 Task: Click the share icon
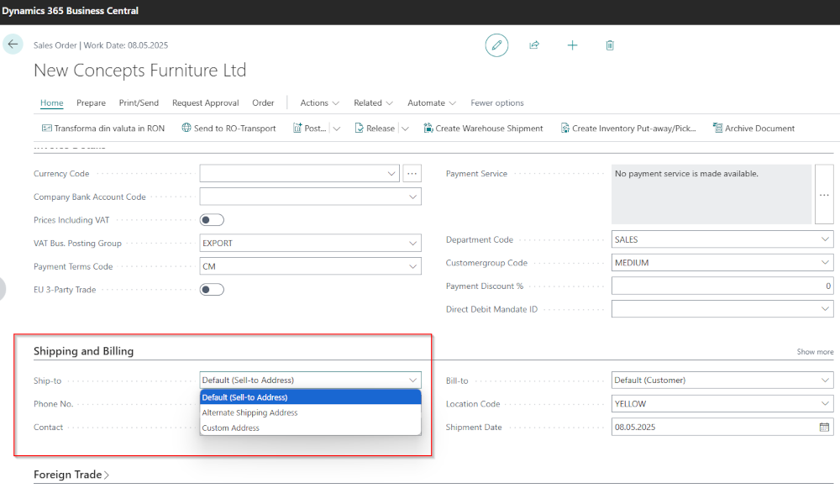534,45
